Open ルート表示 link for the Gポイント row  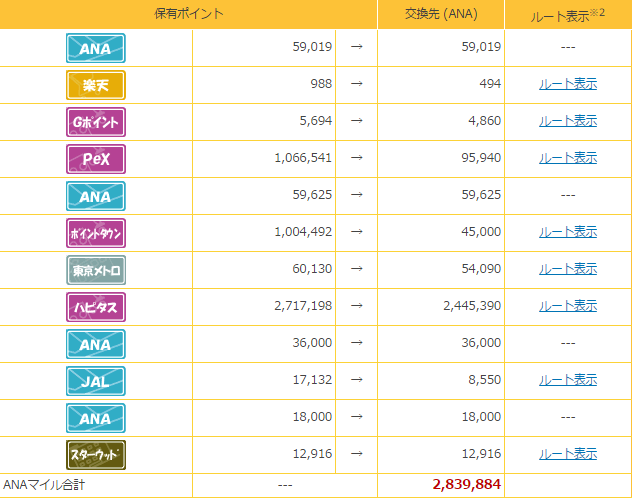[568, 121]
